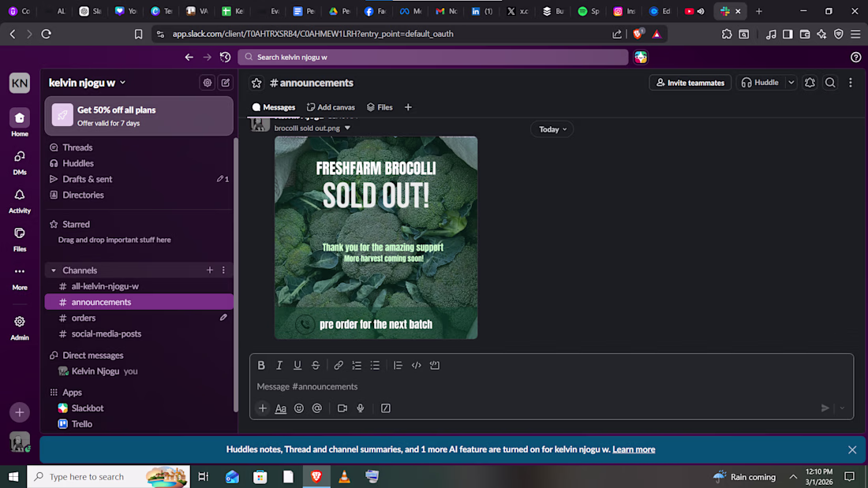The image size is (868, 488).
Task: Open the Trello app
Action: coord(139,424)
